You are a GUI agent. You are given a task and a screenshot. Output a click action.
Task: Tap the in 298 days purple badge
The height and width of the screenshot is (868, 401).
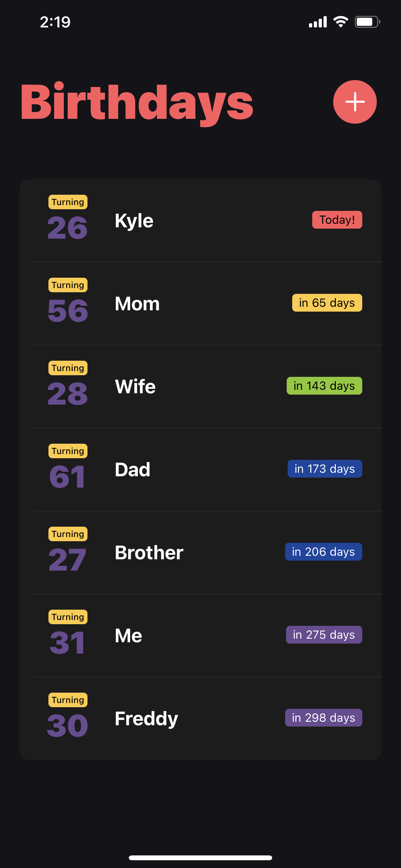click(324, 718)
